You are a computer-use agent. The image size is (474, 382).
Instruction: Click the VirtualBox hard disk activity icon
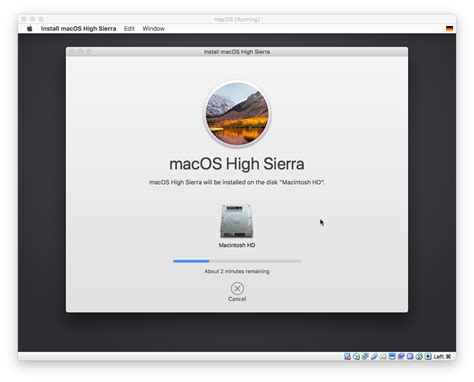tap(347, 356)
